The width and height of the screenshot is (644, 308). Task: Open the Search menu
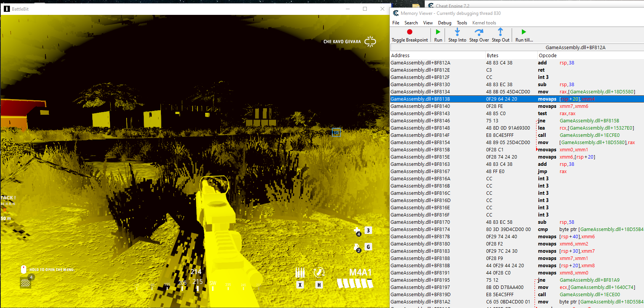click(411, 23)
